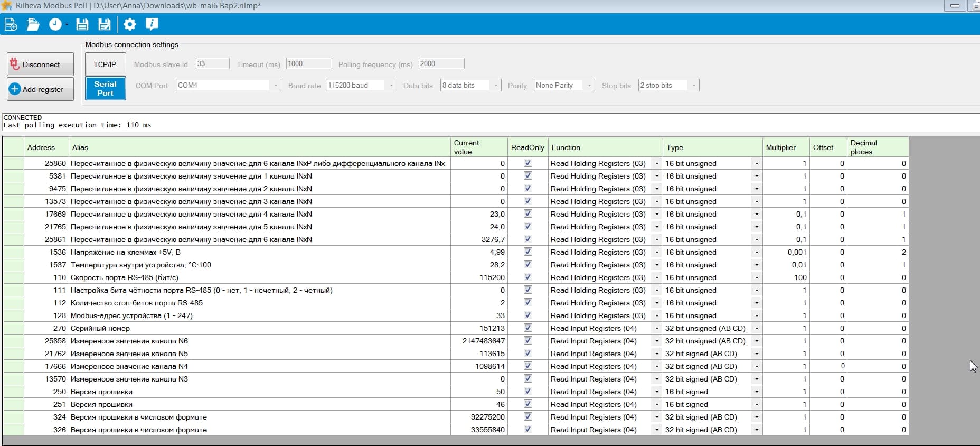980x446 pixels.
Task: Save the file with the floppy icon
Action: point(82,24)
